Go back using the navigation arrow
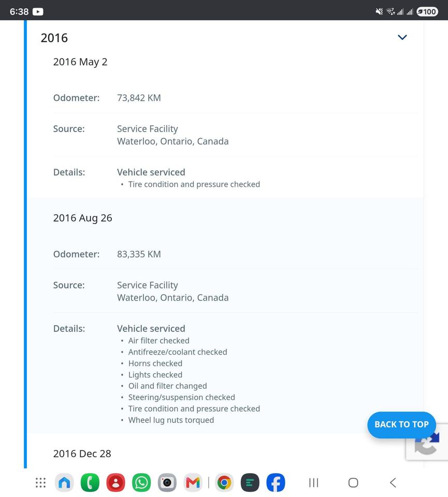This screenshot has height=497, width=448. click(x=393, y=483)
